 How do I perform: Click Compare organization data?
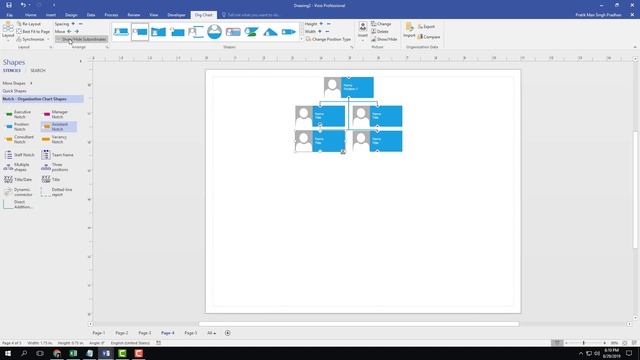coord(429,37)
